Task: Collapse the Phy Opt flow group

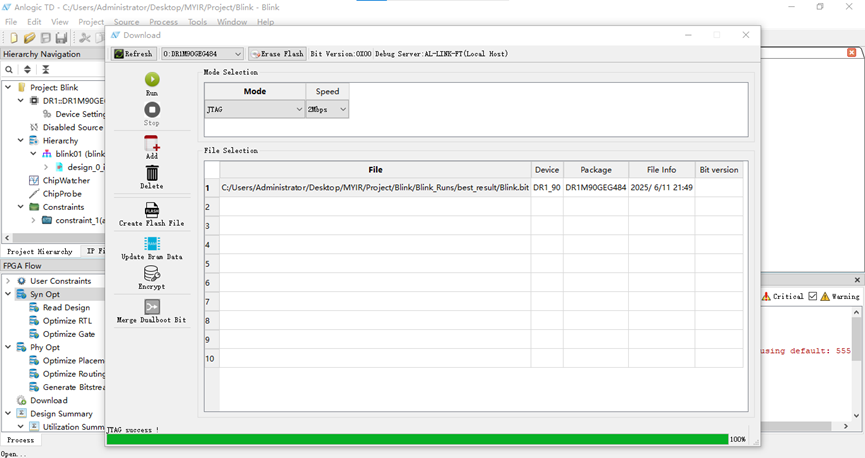Action: (x=8, y=347)
